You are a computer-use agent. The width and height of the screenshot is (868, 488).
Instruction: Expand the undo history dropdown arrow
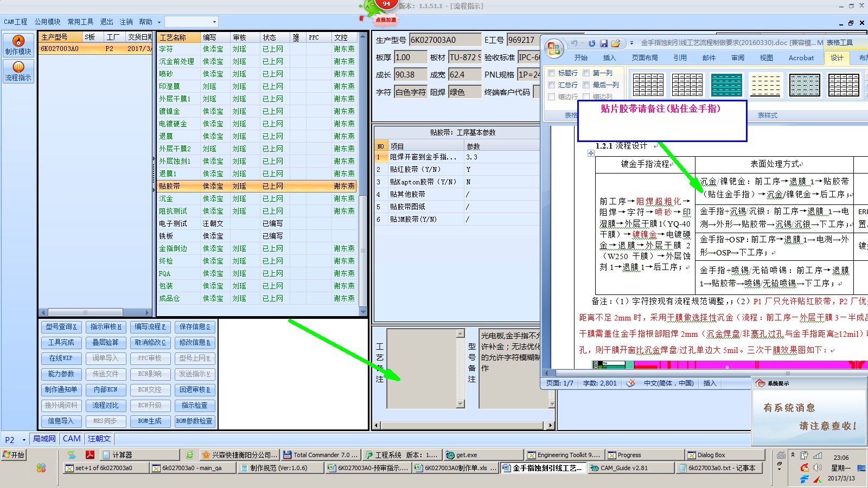point(582,43)
